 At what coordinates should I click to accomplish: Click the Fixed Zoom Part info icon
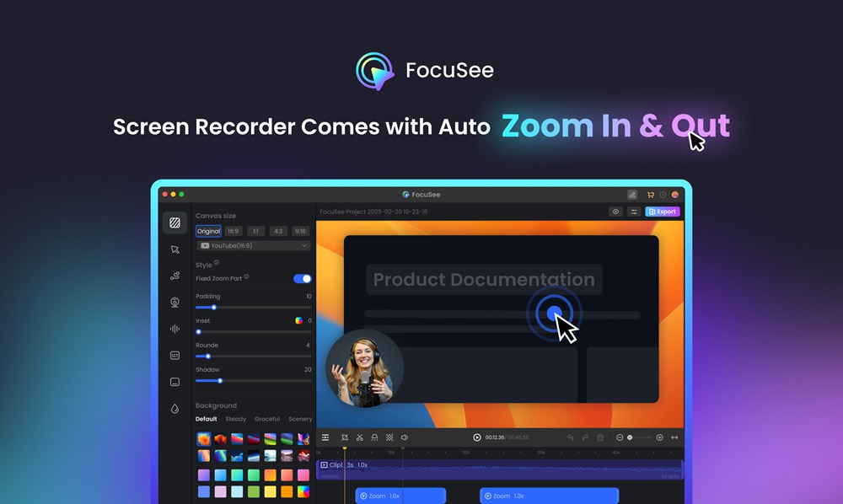coord(246,276)
